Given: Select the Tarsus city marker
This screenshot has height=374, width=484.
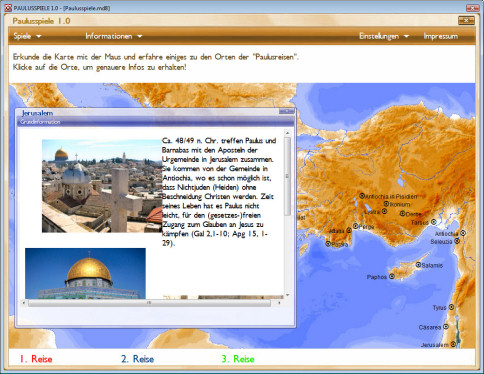Looking at the screenshot, I should [x=434, y=221].
